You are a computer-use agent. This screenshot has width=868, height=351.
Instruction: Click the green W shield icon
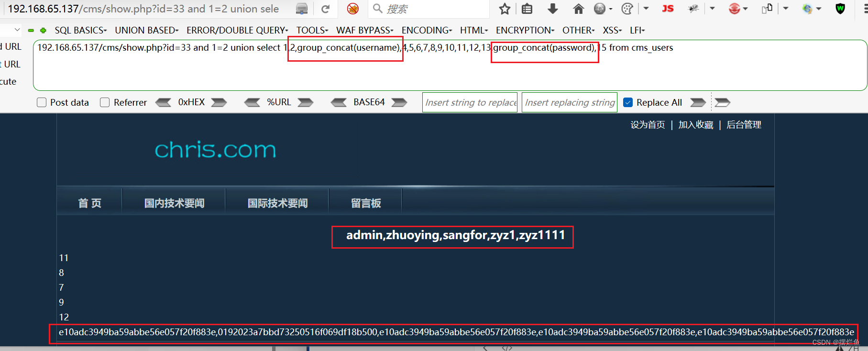coord(840,9)
